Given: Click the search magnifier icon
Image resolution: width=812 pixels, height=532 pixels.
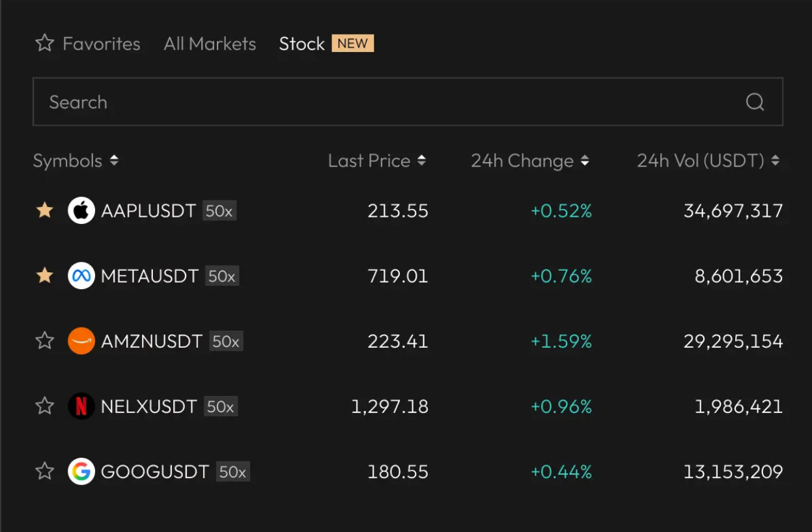Looking at the screenshot, I should point(754,102).
